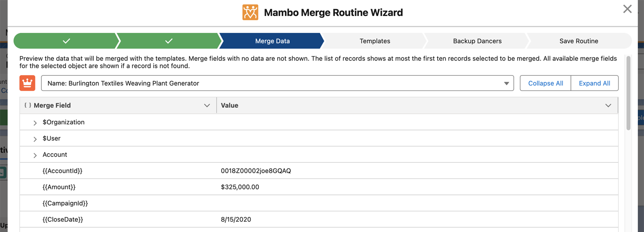Click the first completed checkmark step
The height and width of the screenshot is (232, 644).
66,41
